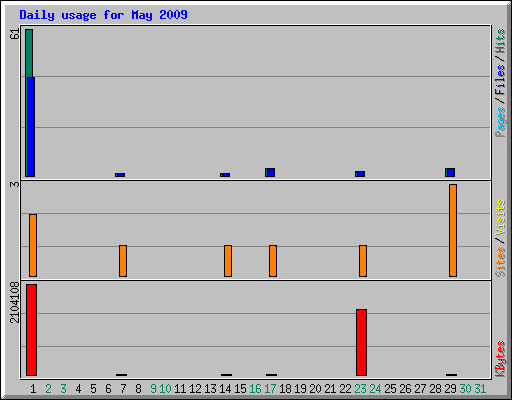Click the 'Files' legend label
This screenshot has height=400, width=512.
pyautogui.click(x=500, y=79)
